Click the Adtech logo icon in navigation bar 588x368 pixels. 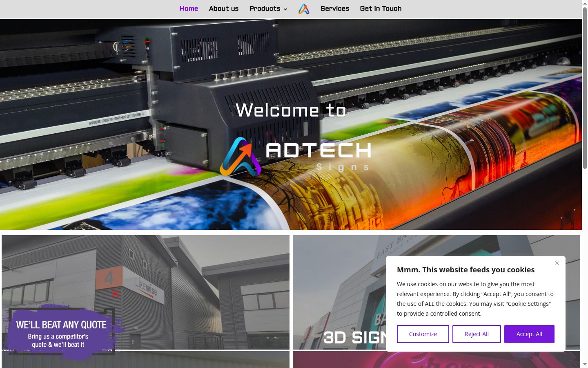(304, 9)
